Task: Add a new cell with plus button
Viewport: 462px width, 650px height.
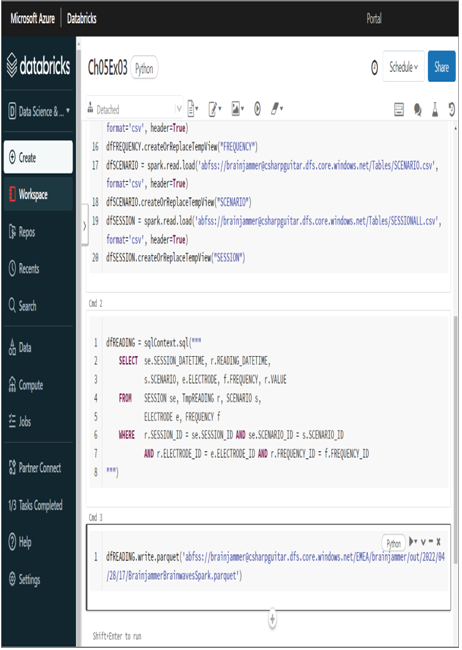Action: (272, 619)
